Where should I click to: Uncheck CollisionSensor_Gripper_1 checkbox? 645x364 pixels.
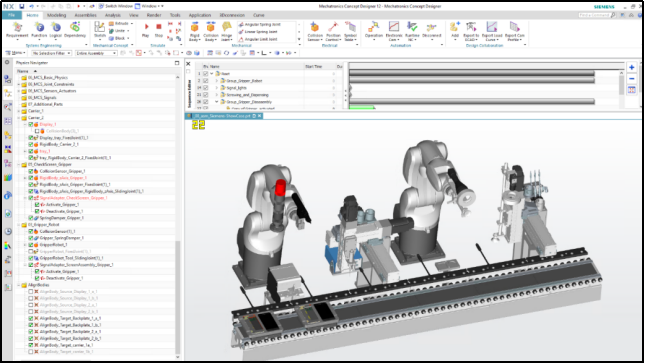pyautogui.click(x=30, y=171)
